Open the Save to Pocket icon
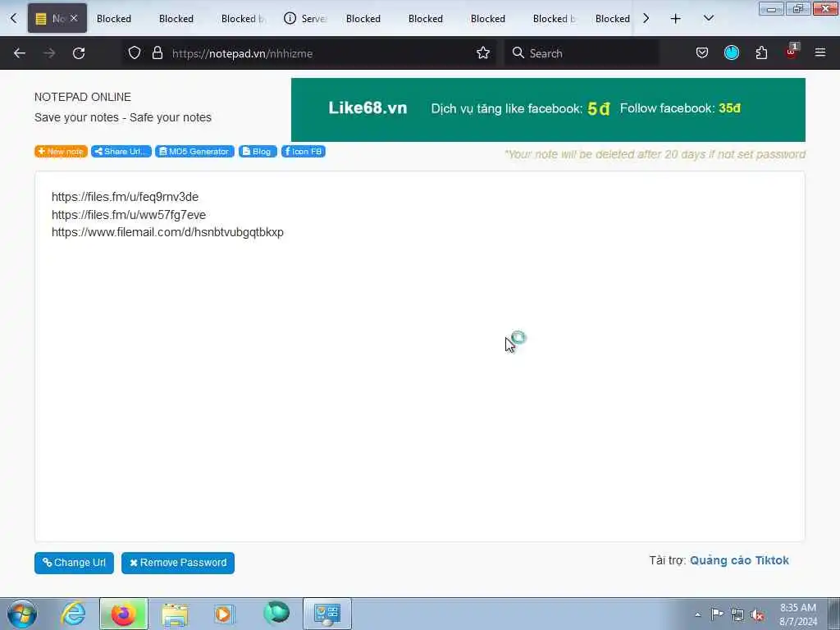 702,53
